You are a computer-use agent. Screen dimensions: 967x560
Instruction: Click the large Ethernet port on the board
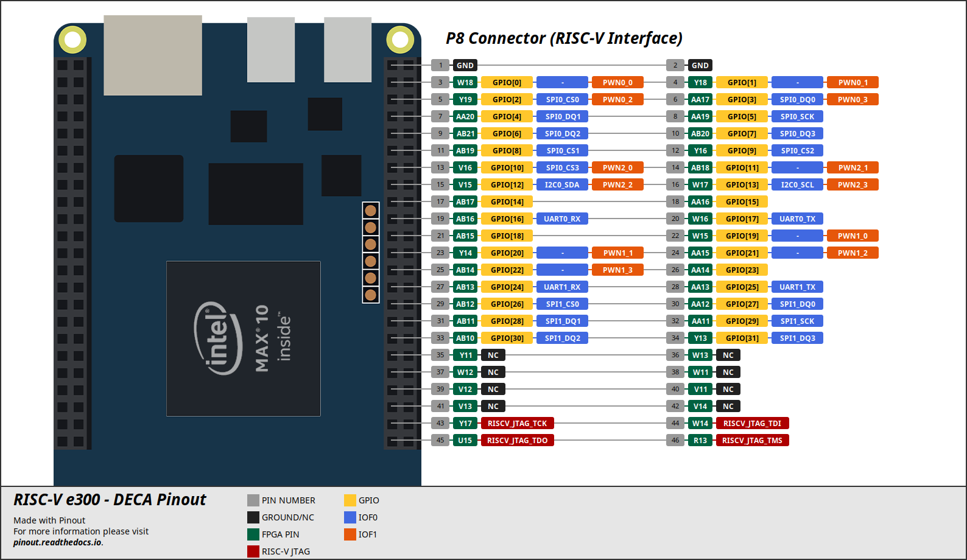(x=153, y=55)
